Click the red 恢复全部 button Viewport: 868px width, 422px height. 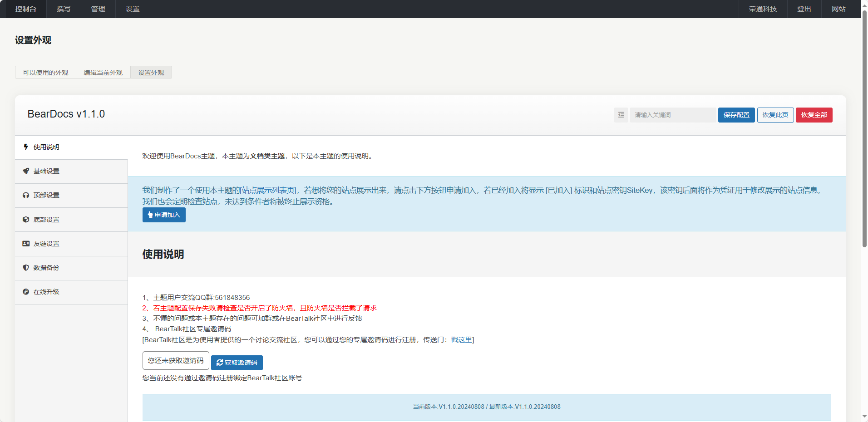pos(814,115)
